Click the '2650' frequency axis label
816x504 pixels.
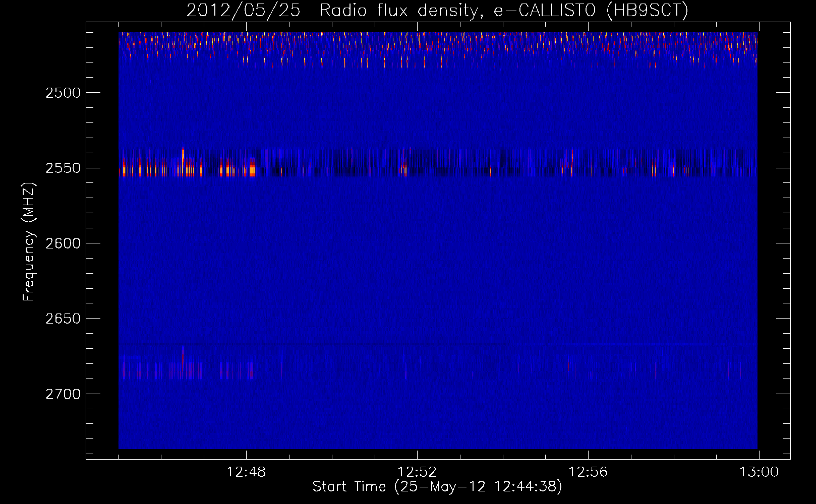pos(63,319)
